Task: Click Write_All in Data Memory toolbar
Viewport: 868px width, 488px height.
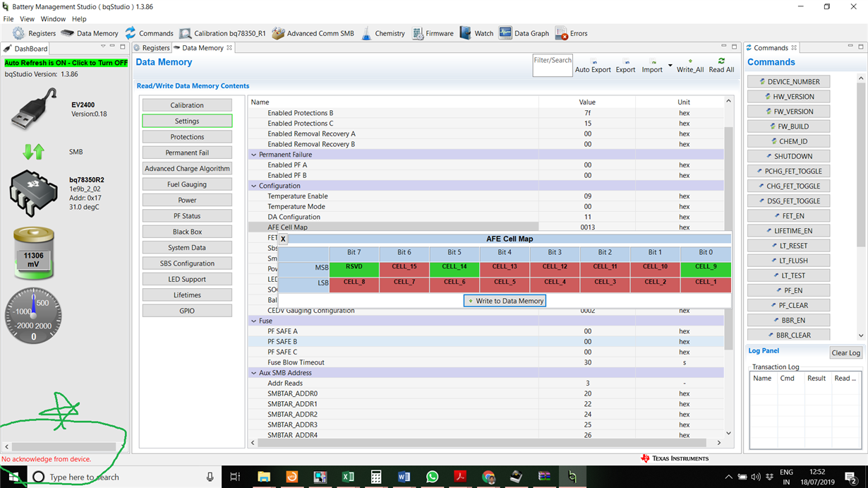Action: pyautogui.click(x=690, y=66)
